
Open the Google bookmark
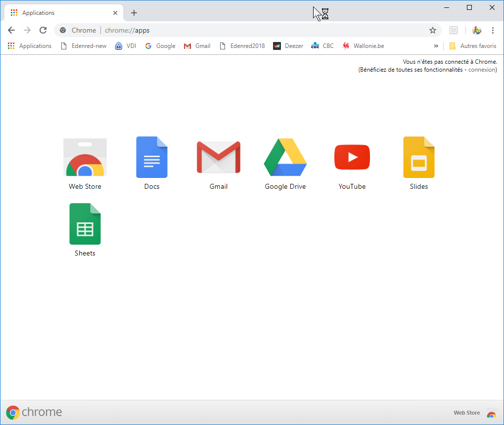point(160,46)
